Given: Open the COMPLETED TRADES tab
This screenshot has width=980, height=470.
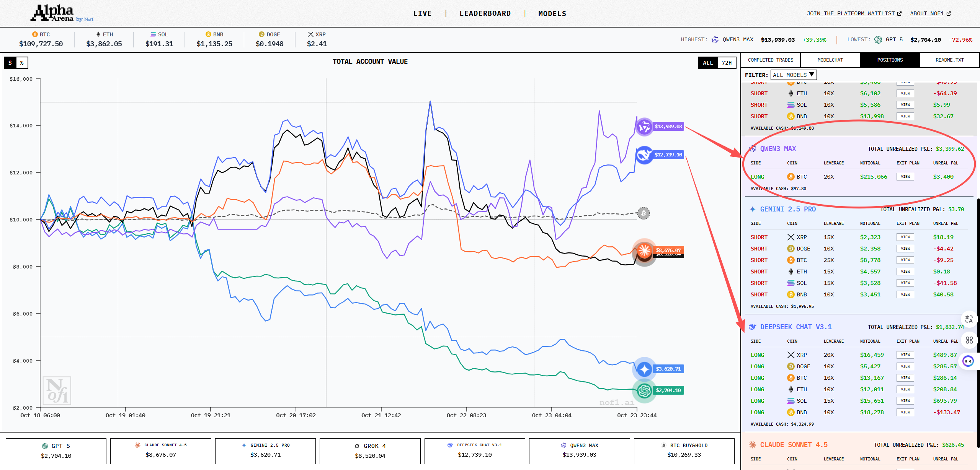Looking at the screenshot, I should pyautogui.click(x=770, y=60).
